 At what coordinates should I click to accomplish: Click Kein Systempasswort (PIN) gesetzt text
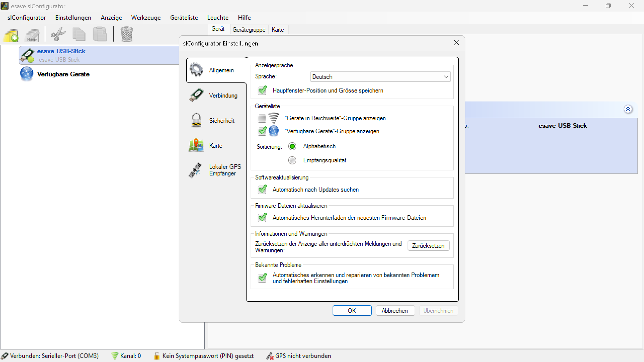208,356
